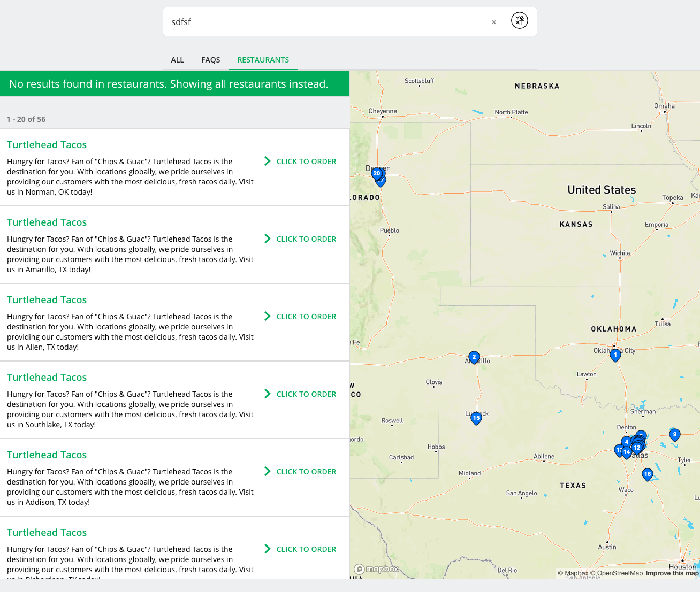This screenshot has height=592, width=700.
Task: Open Turtlehead Tacos title for Allen, TX
Action: (x=47, y=300)
